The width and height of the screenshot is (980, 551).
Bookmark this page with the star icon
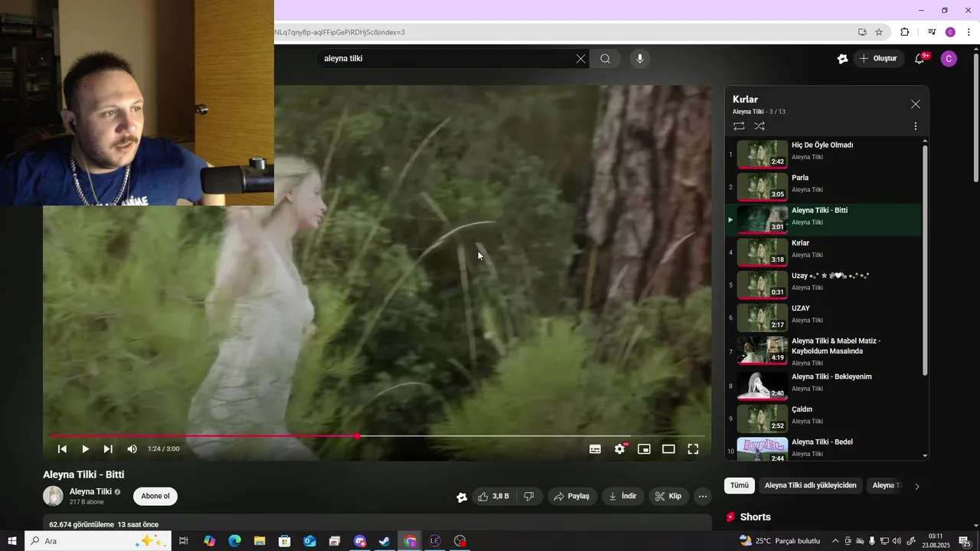pyautogui.click(x=879, y=32)
